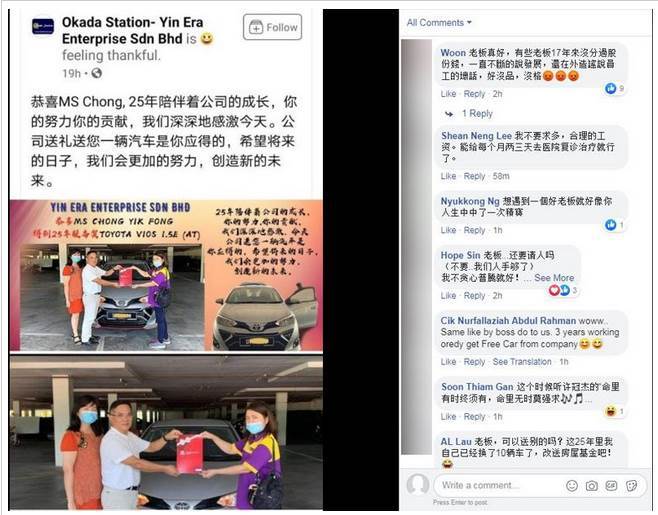Expand the 1 Reply thread under Woon's comment

pos(477,114)
